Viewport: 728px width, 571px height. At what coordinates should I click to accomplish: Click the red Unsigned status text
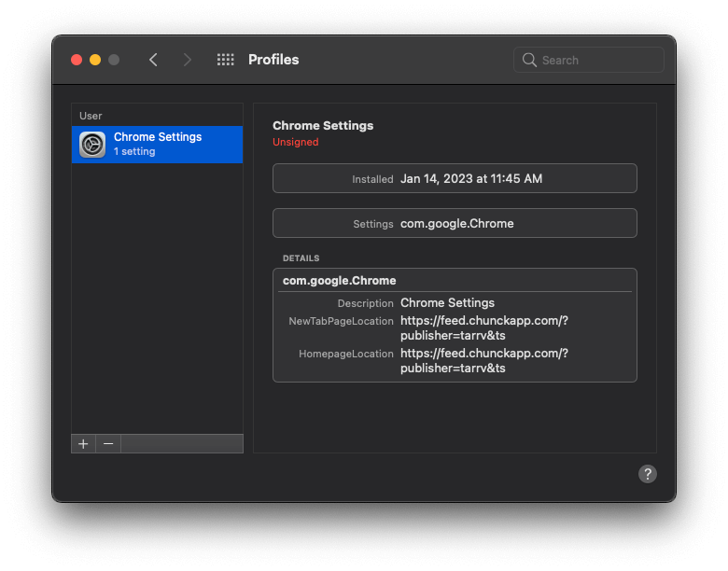point(296,142)
